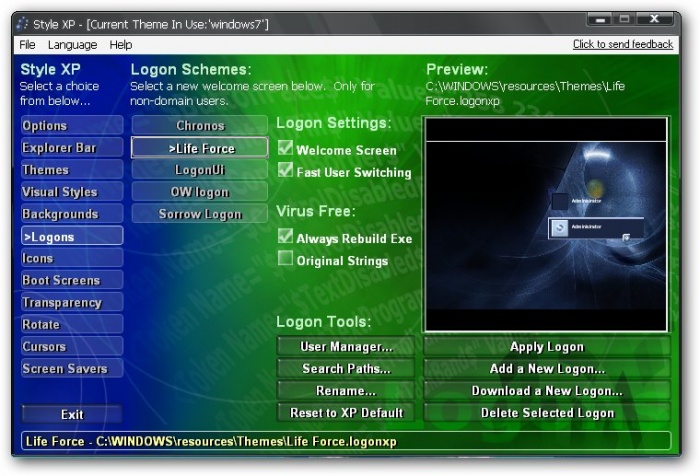The width and height of the screenshot is (700, 476).
Task: Open the Cursors section
Action: pos(72,347)
